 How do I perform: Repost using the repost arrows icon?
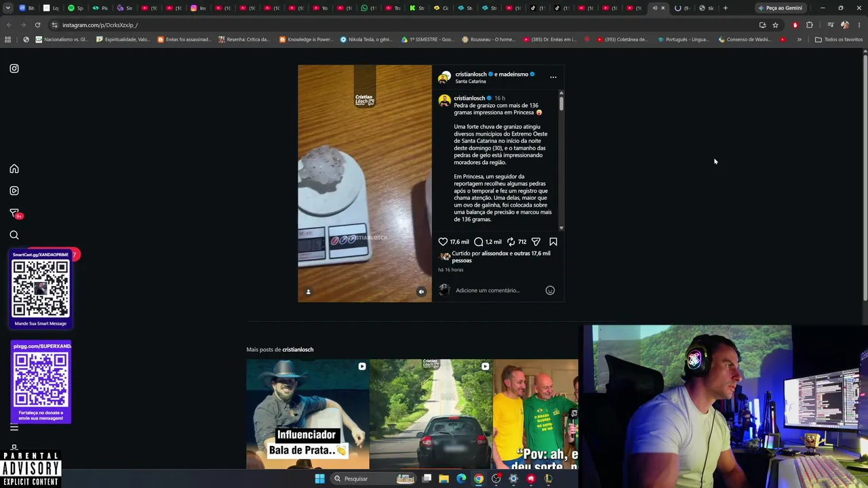511,241
